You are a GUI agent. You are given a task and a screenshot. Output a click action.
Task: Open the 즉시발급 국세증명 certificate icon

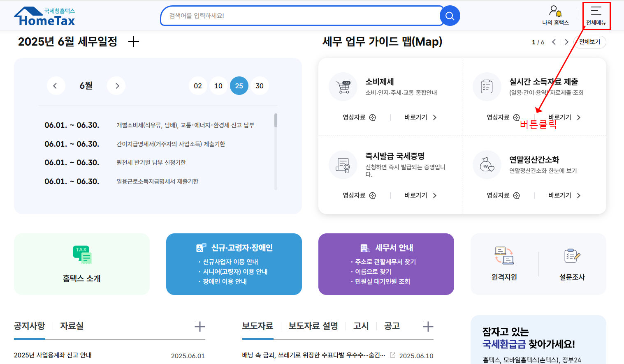[x=343, y=164]
